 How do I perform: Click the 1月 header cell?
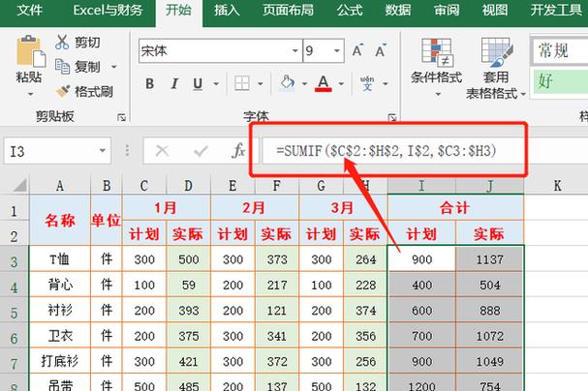pyautogui.click(x=166, y=207)
